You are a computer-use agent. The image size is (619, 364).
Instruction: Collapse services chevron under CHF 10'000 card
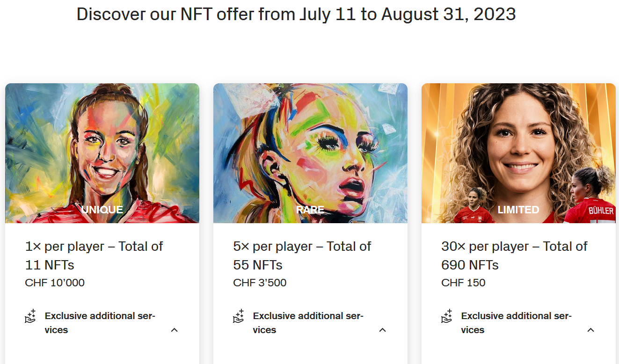175,330
